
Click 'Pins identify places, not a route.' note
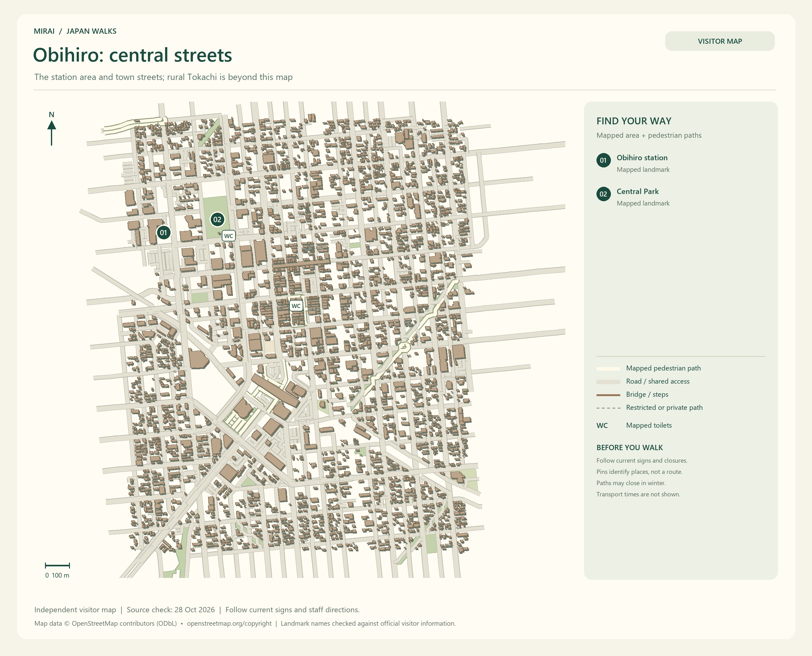click(639, 472)
